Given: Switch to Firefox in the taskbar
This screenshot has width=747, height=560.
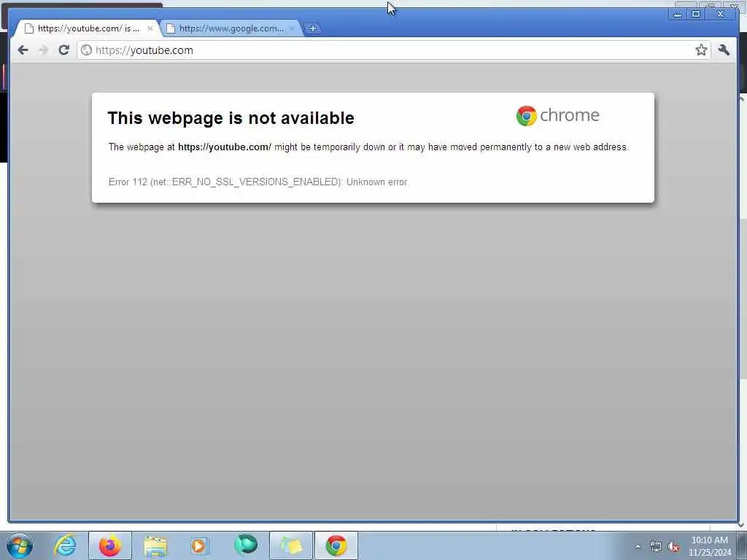Looking at the screenshot, I should coord(110,545).
